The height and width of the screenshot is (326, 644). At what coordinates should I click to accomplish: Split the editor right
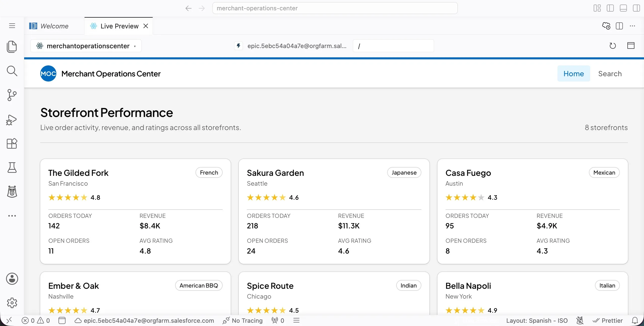[x=619, y=26]
